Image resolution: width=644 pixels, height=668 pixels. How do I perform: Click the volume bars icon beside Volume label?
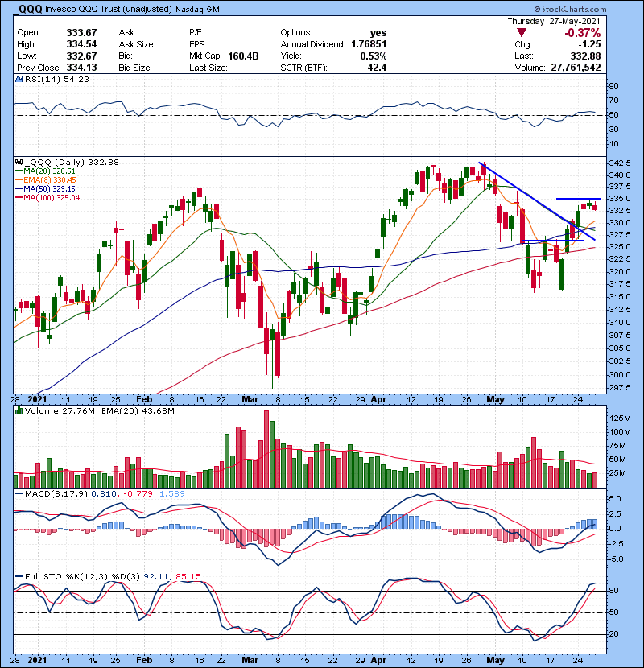tap(19, 410)
